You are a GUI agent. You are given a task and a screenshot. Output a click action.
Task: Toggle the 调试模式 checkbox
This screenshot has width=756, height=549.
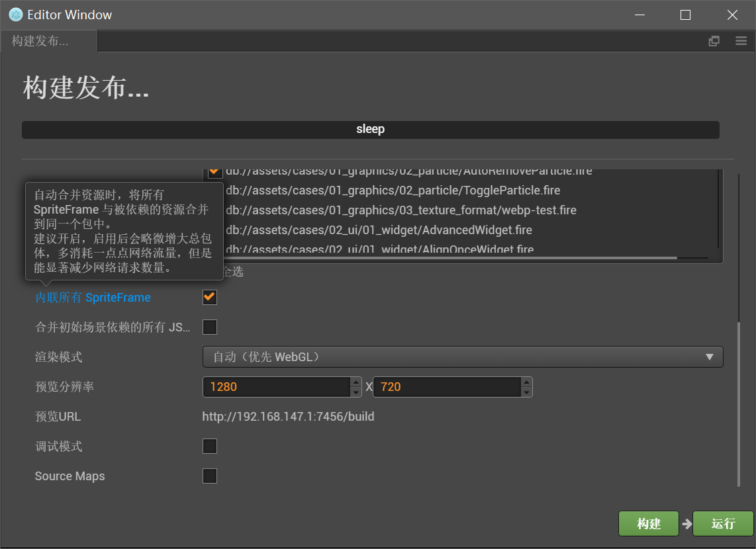[x=210, y=446]
